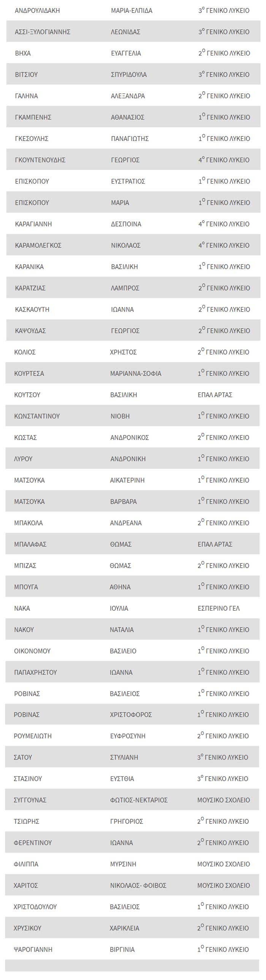Click the first name ΣΠΥΡΙΔΟΥΛΑ

(x=128, y=74)
